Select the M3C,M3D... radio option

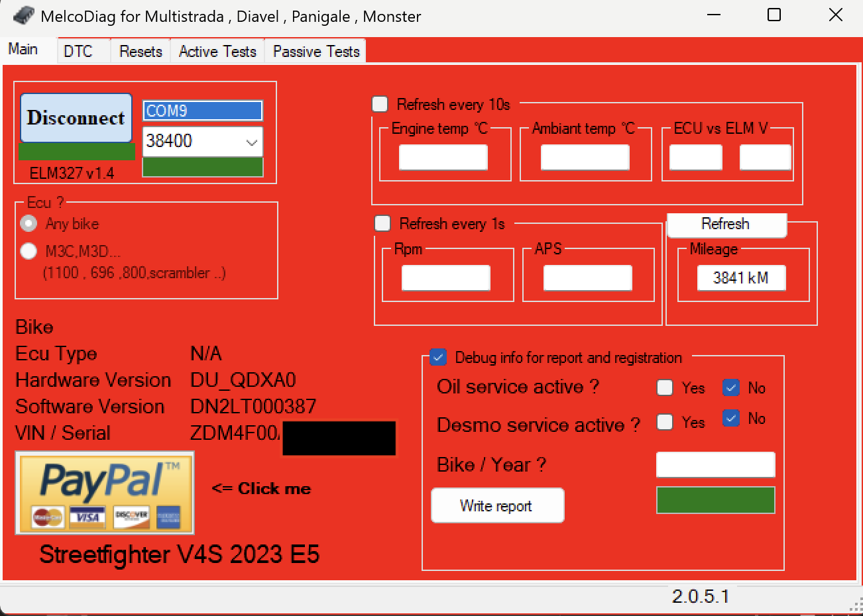point(29,251)
